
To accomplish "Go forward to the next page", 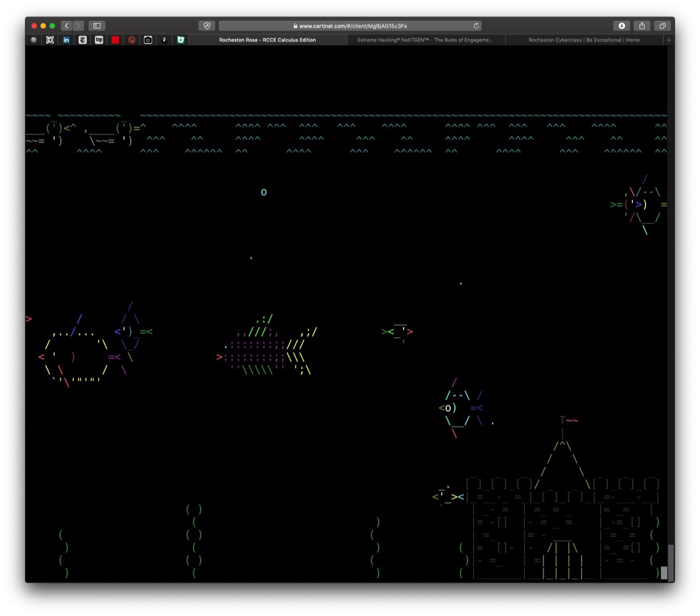I will click(x=78, y=26).
